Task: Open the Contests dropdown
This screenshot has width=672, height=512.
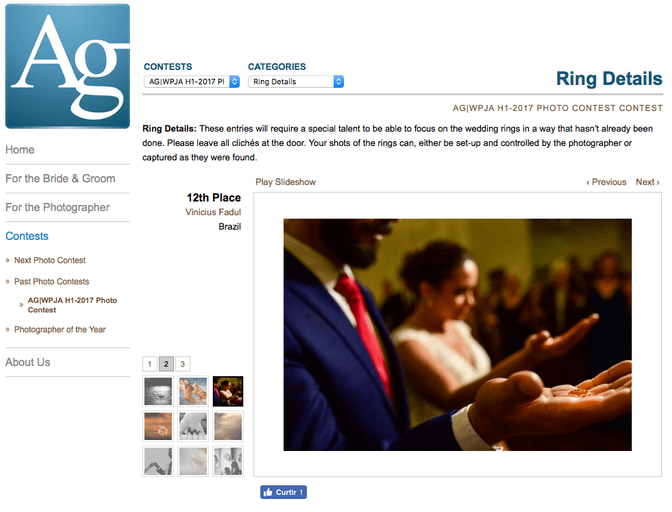Action: pyautogui.click(x=192, y=81)
